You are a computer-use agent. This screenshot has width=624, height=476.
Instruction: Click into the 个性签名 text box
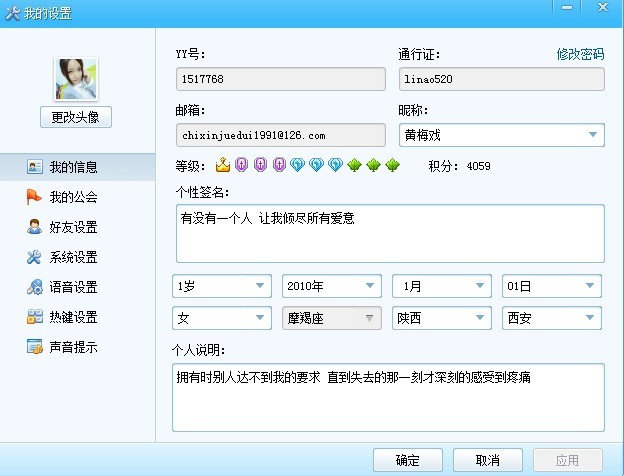click(x=390, y=234)
